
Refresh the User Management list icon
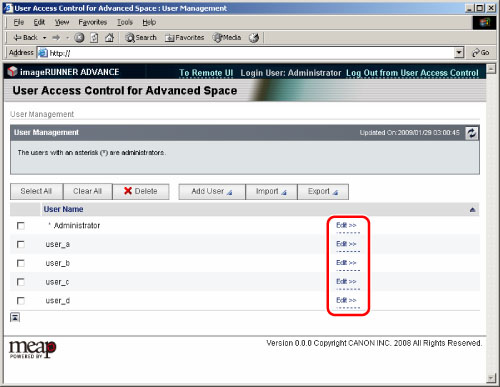(471, 133)
